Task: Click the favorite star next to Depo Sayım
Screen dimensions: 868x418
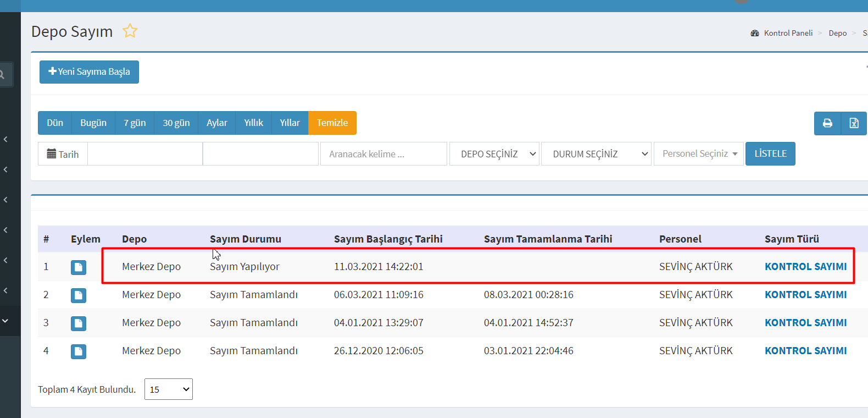Action: coord(130,31)
